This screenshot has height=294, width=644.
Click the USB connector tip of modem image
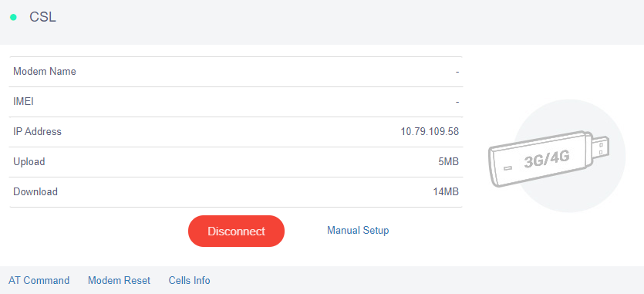[602, 148]
